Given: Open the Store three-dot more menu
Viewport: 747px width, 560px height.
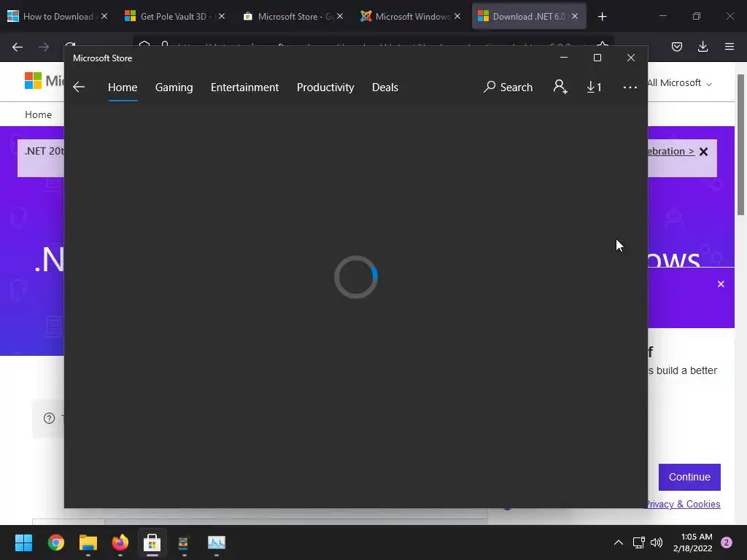Looking at the screenshot, I should (x=630, y=87).
